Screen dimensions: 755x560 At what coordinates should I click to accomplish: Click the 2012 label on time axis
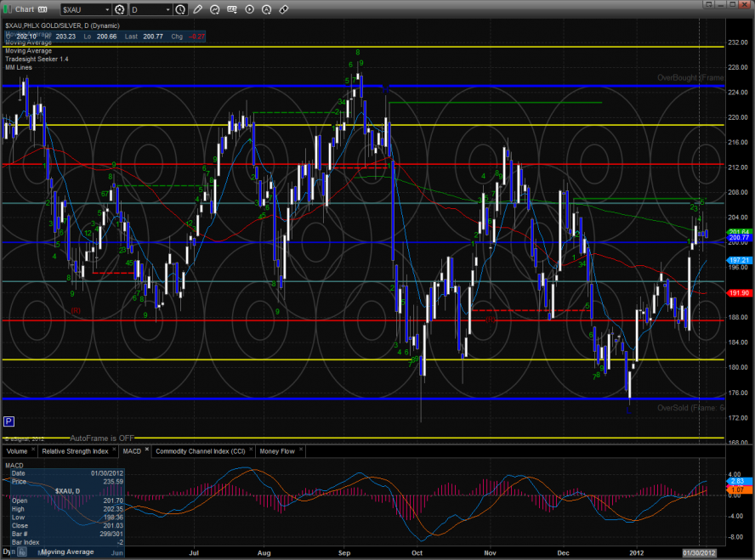pyautogui.click(x=637, y=553)
